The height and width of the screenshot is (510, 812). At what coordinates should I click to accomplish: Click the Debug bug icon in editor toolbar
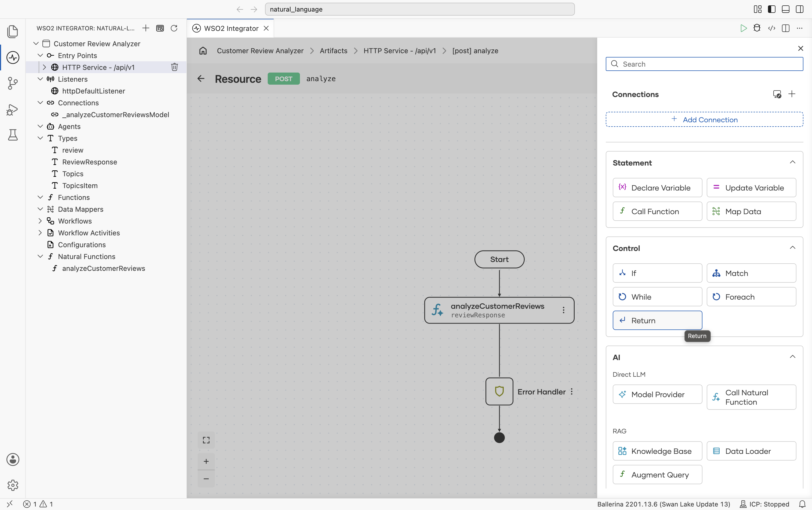click(x=757, y=28)
